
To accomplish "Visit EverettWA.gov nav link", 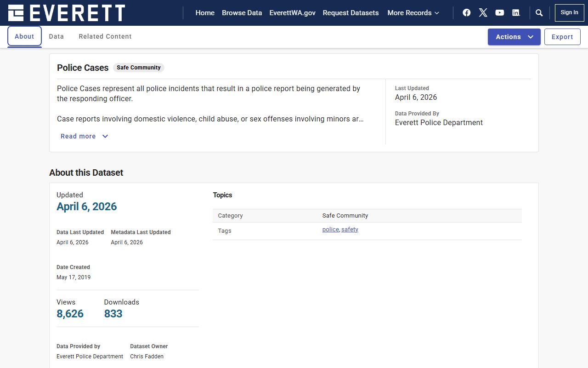I will tap(292, 13).
